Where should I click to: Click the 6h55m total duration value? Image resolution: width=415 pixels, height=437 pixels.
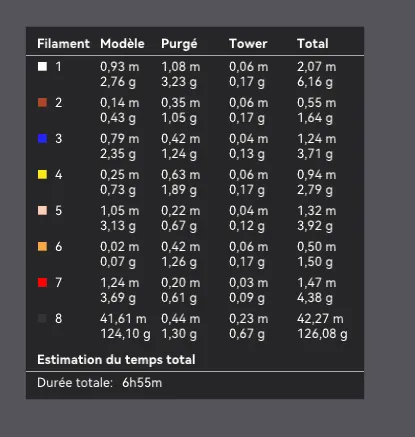142,383
